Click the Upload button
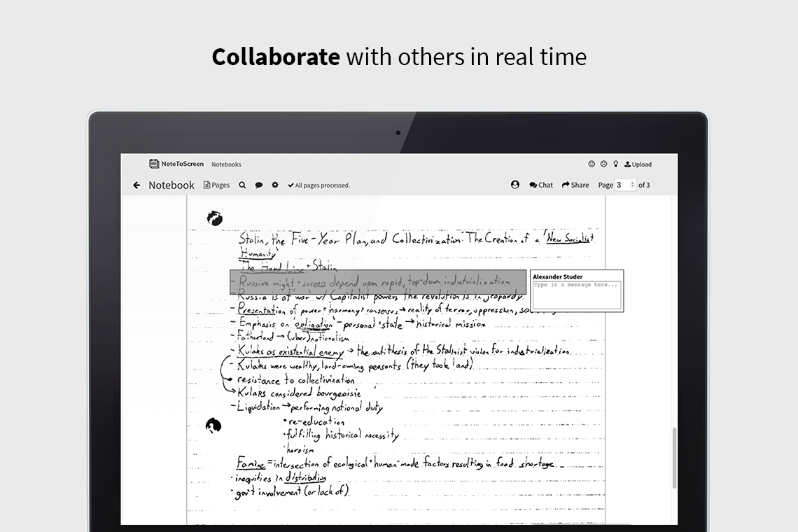The image size is (798, 532). (x=638, y=164)
